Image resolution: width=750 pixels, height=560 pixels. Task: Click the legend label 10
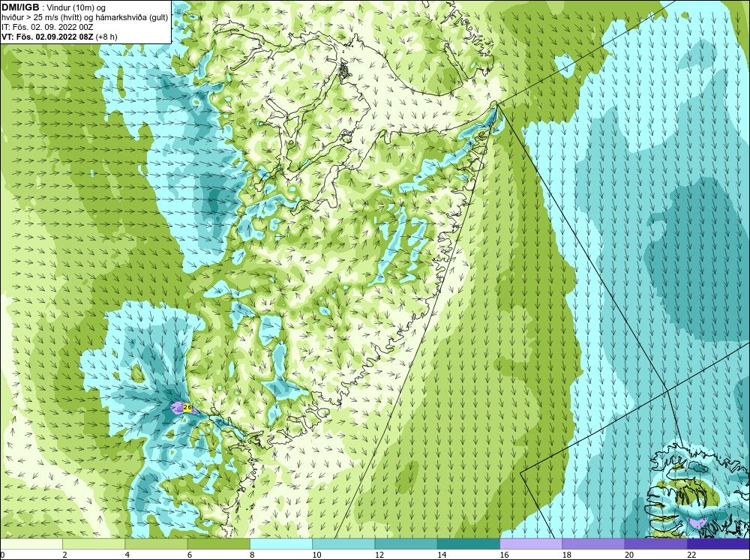(x=316, y=555)
